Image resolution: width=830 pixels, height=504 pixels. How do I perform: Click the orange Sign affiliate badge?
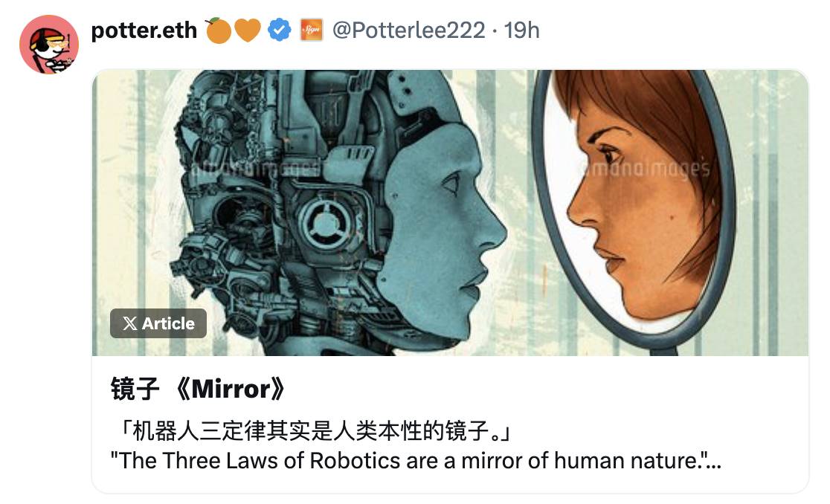tap(311, 30)
